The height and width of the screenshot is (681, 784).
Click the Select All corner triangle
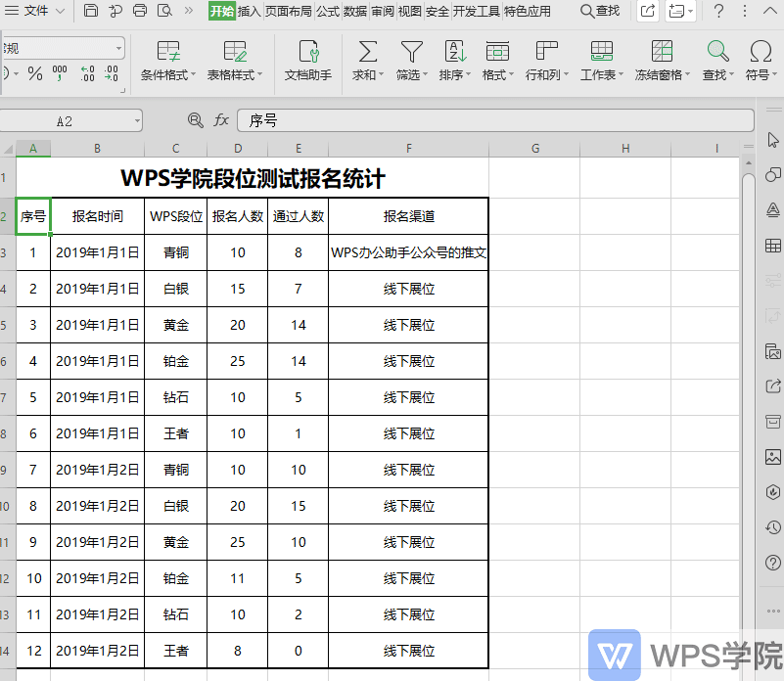tap(8, 149)
